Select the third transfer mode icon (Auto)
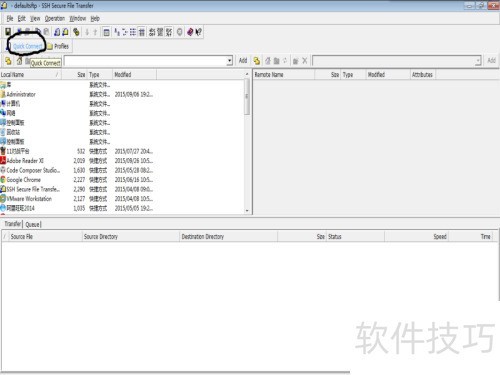This screenshot has width=500, height=375. point(169,32)
